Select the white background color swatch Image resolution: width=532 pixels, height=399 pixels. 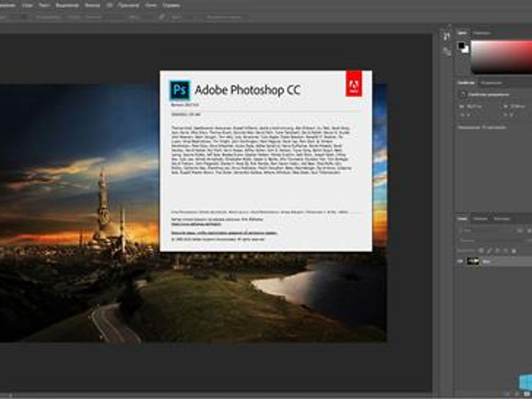[x=466, y=50]
